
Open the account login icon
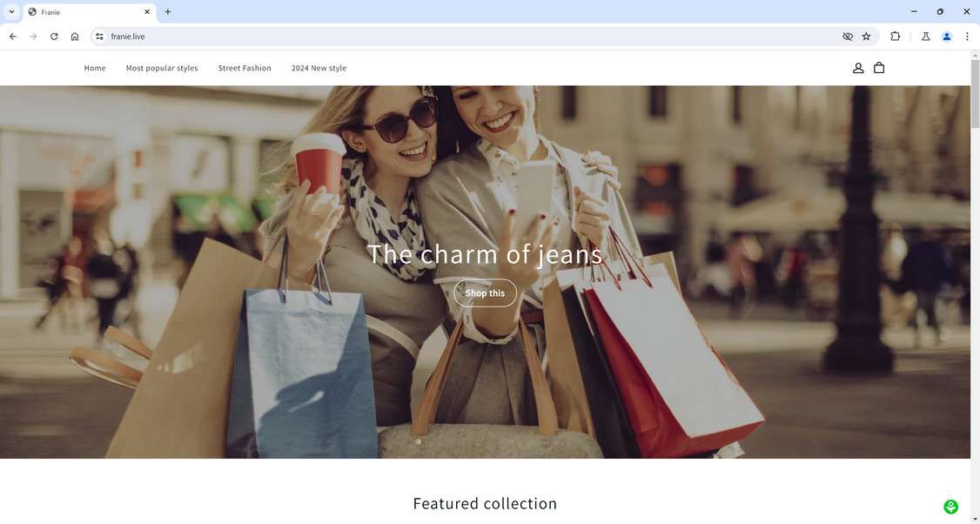(858, 68)
